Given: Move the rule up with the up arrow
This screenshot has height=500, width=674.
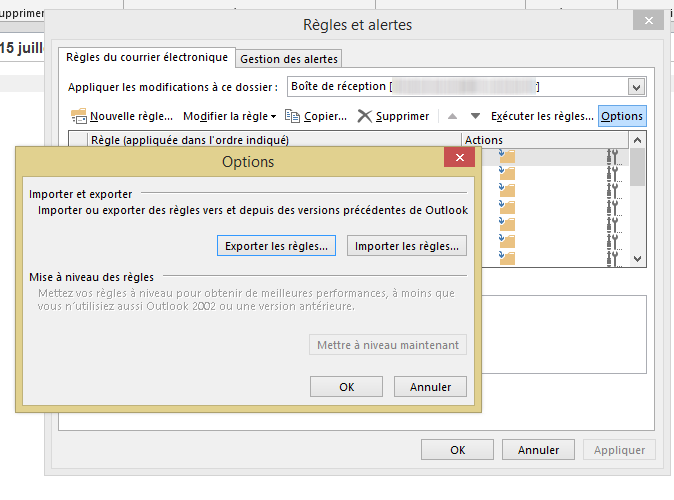Looking at the screenshot, I should pos(452,116).
